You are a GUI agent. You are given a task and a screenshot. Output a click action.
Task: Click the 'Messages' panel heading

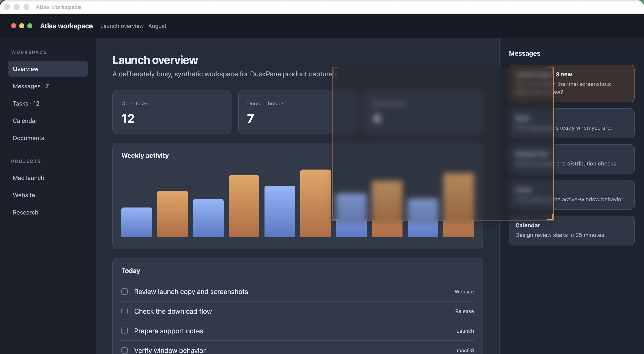click(525, 53)
